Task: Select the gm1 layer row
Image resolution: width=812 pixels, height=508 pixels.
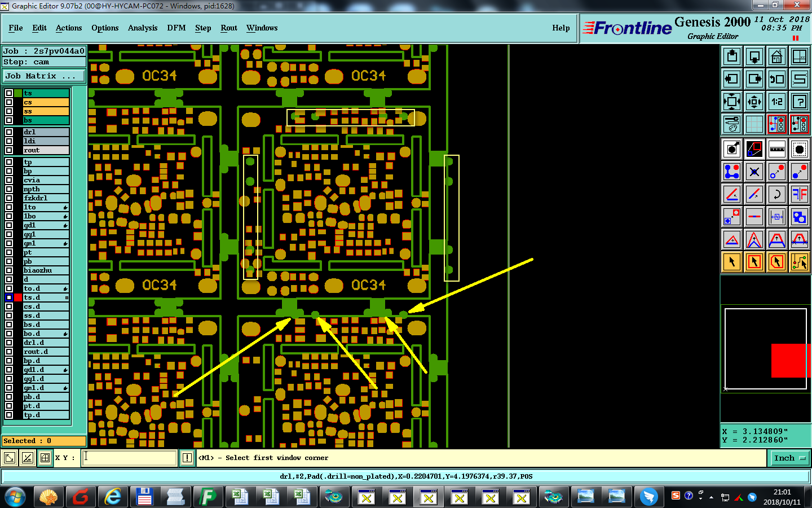Action: click(x=46, y=243)
